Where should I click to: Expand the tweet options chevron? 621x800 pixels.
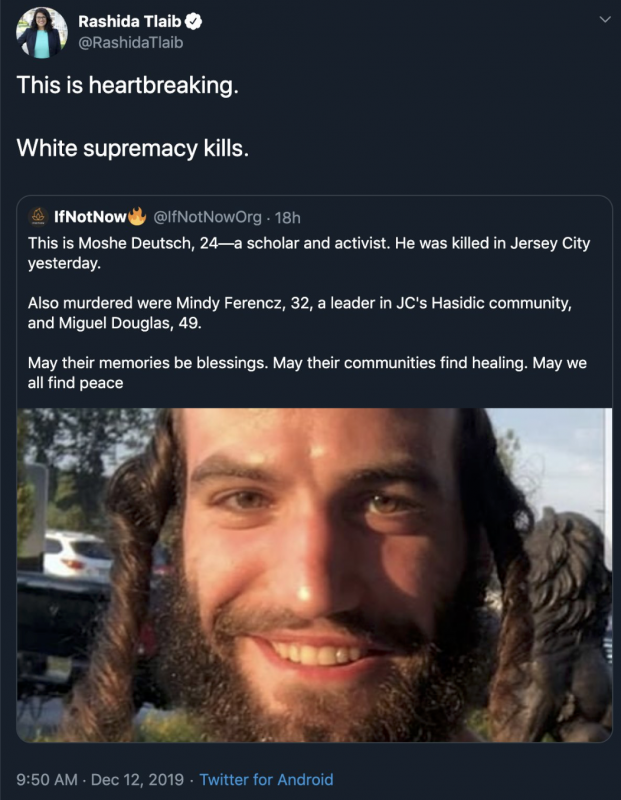coord(605,20)
